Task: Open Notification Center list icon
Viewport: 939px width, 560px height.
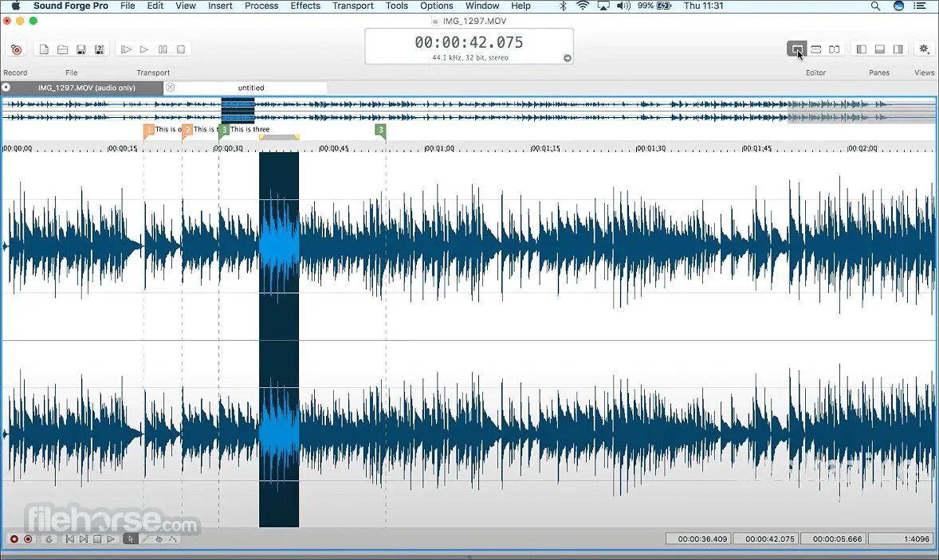Action: 920,6
